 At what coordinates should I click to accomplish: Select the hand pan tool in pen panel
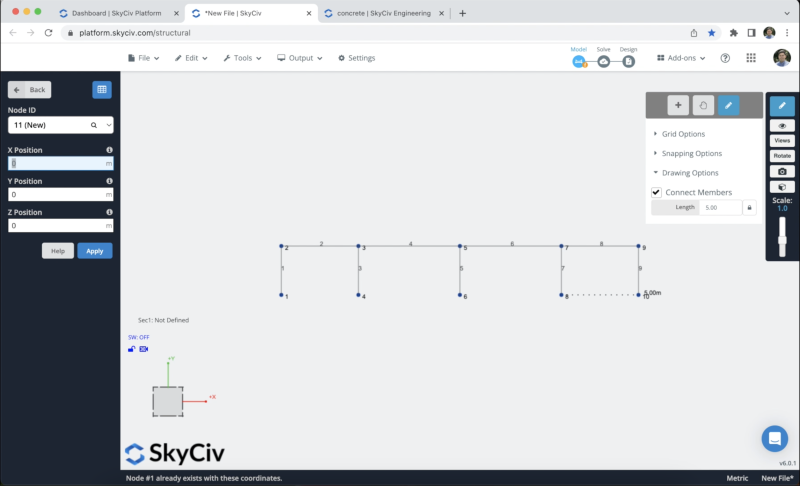(x=703, y=105)
